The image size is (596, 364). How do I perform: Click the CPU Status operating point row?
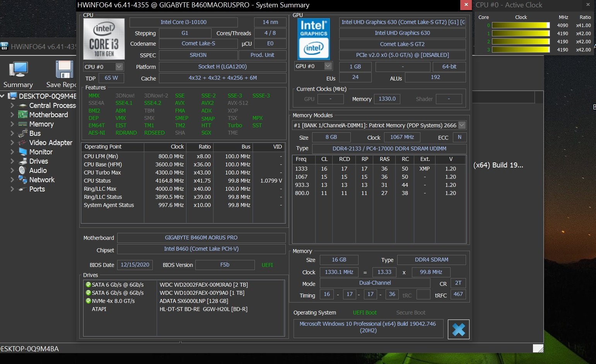coord(183,181)
